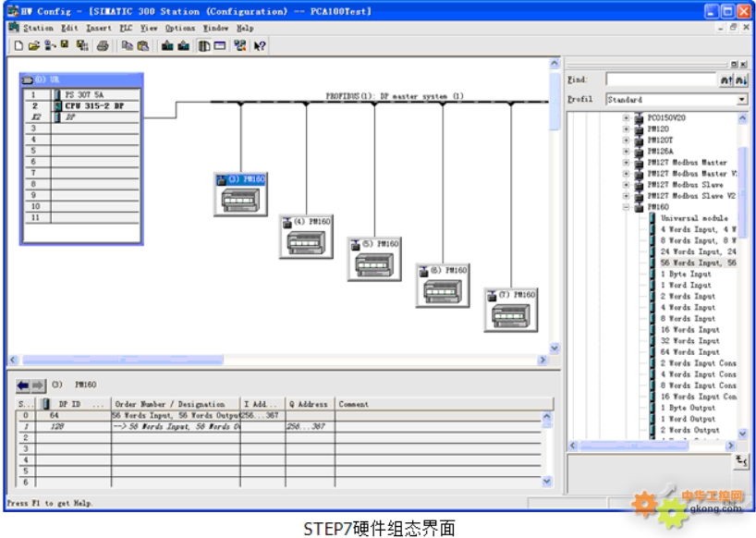Open the Window menu

(215, 28)
